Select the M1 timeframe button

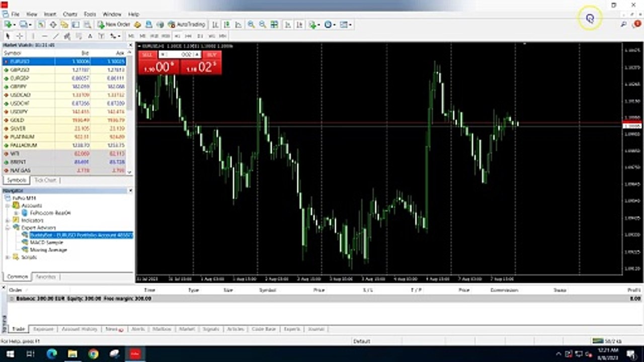coord(131,36)
